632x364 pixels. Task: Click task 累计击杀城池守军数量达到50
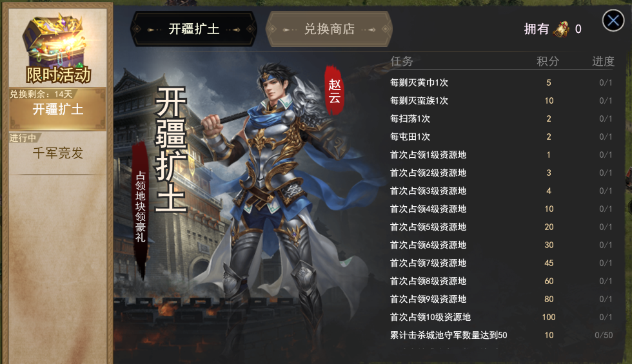point(502,335)
